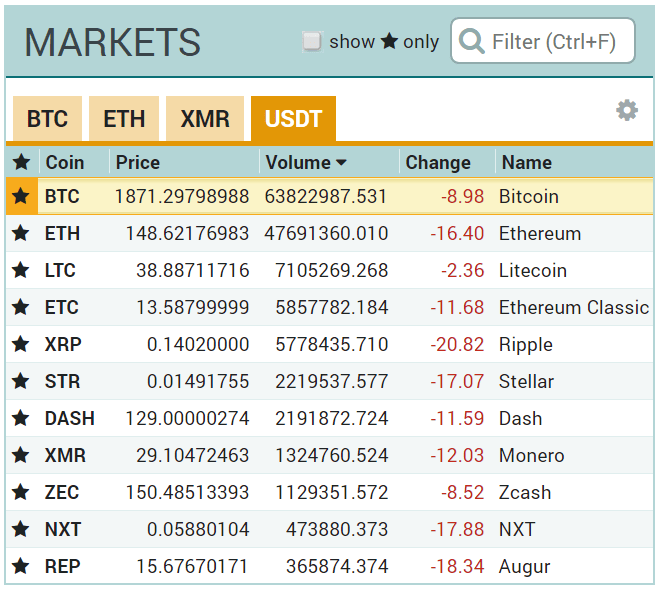Click price 0.01491755
The width and height of the screenshot is (661, 590).
pos(198,381)
